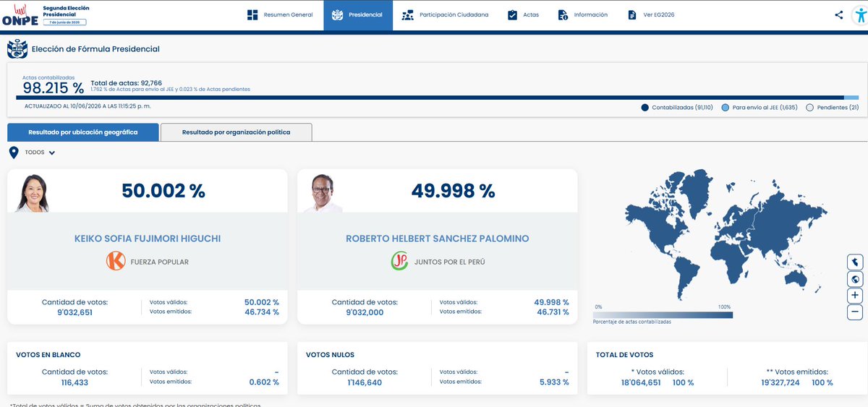The image size is (868, 407).
Task: Click the Fuerza Popular party logo
Action: 116,261
